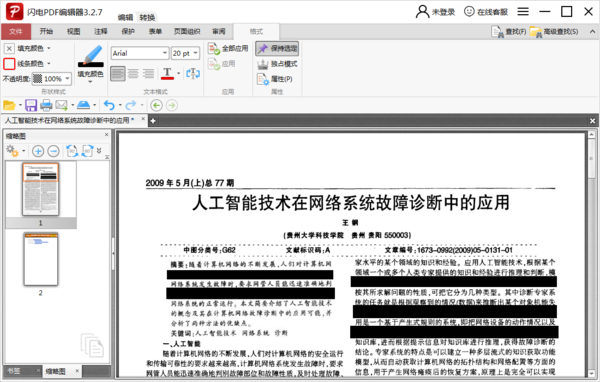The image size is (600, 382).
Task: Undo the last action
Action: (109, 105)
